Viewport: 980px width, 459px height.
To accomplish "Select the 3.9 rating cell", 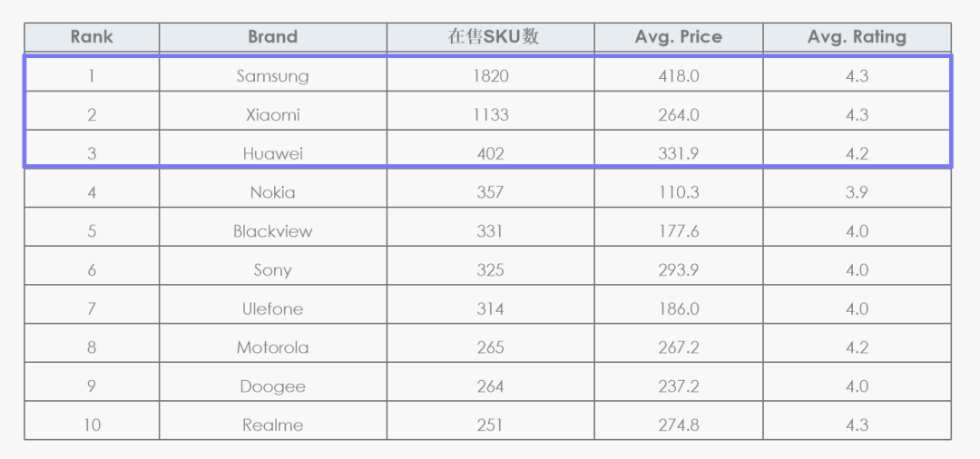I will click(x=857, y=191).
